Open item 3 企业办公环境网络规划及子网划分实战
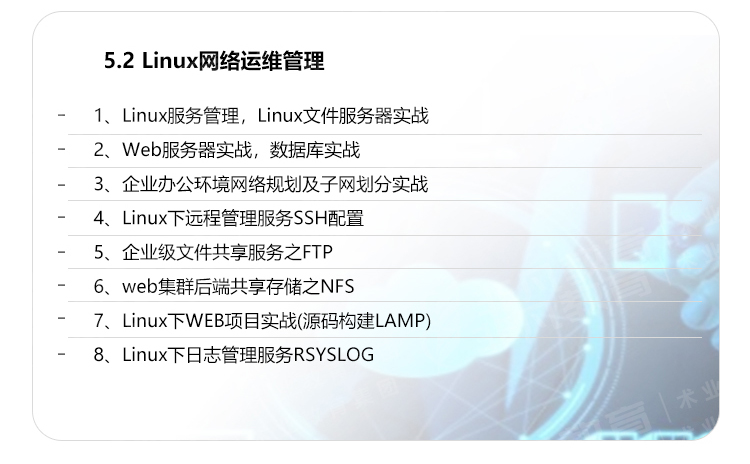The image size is (750, 464). [261, 184]
